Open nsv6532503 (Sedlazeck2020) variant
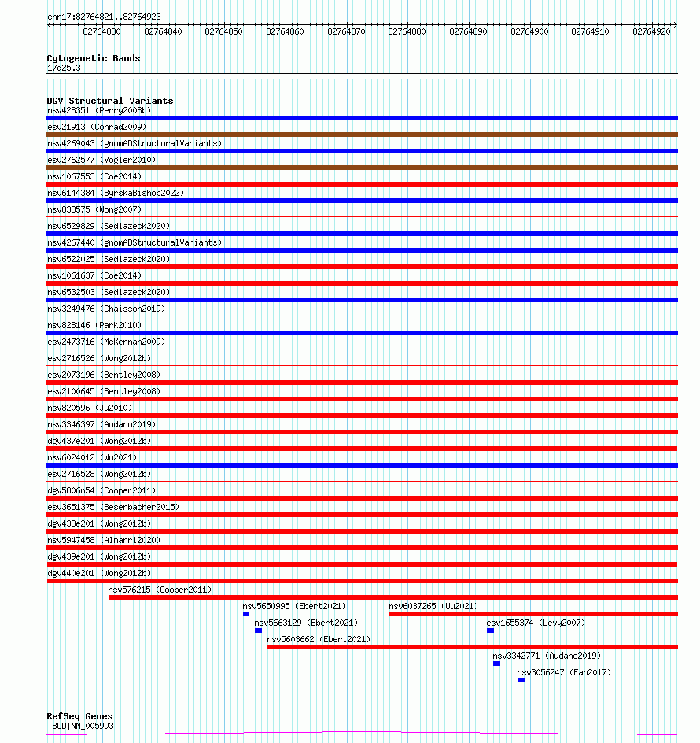 point(109,292)
